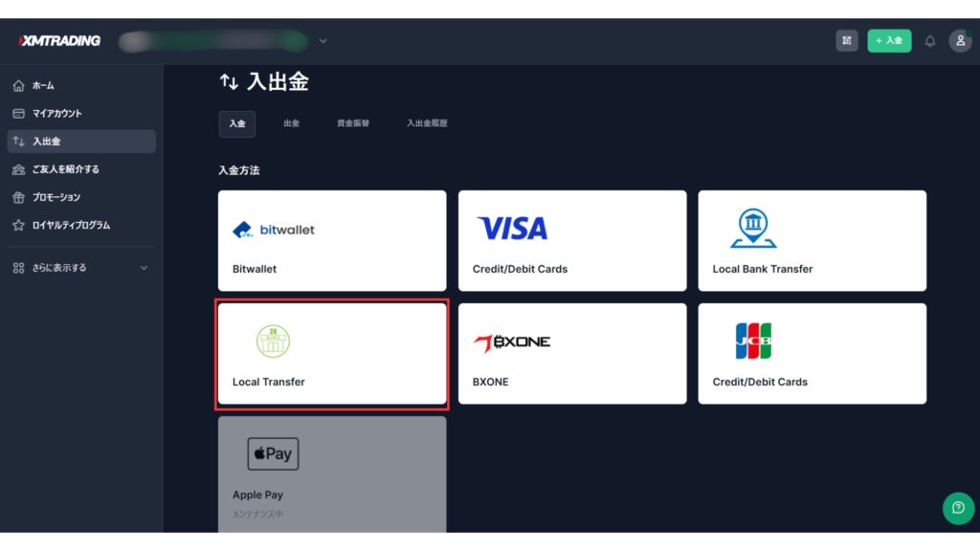Open the user profile avatar icon
Viewport: 980px width, 551px height.
pyautogui.click(x=959, y=41)
